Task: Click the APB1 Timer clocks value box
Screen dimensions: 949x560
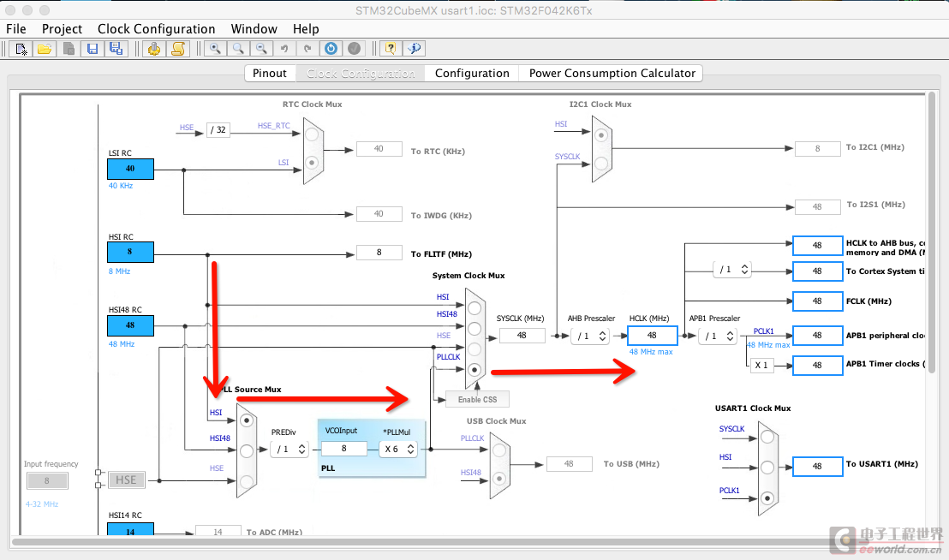Action: tap(818, 366)
